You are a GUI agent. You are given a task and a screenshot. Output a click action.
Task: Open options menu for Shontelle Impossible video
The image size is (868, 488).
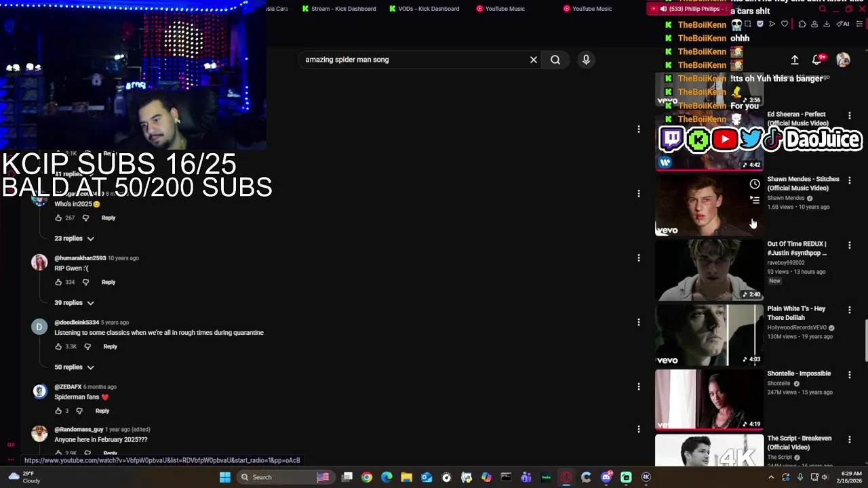point(850,374)
